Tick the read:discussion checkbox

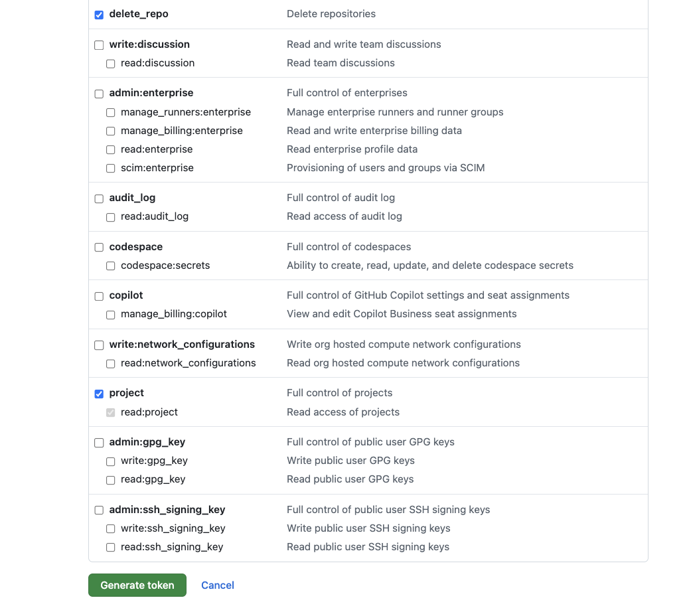pyautogui.click(x=111, y=64)
